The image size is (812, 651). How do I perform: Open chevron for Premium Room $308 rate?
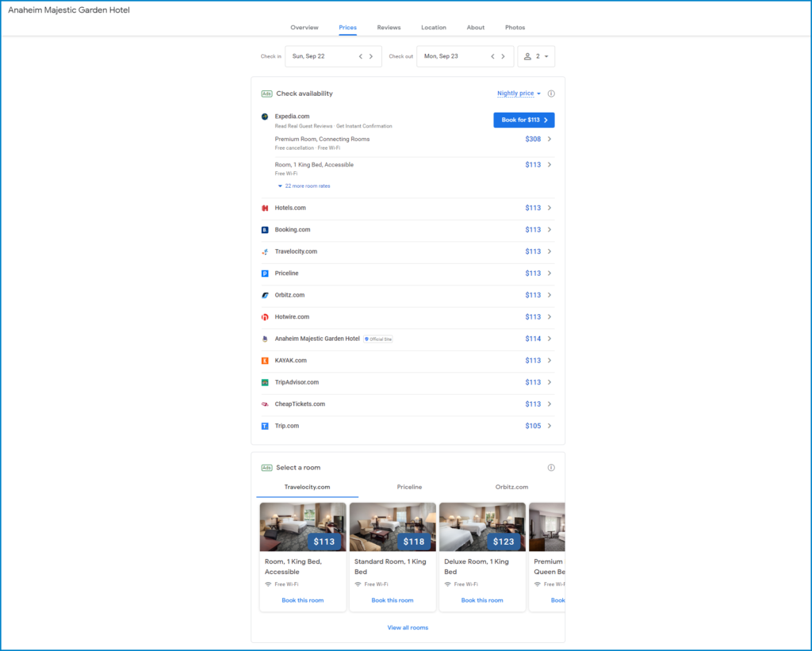(550, 139)
